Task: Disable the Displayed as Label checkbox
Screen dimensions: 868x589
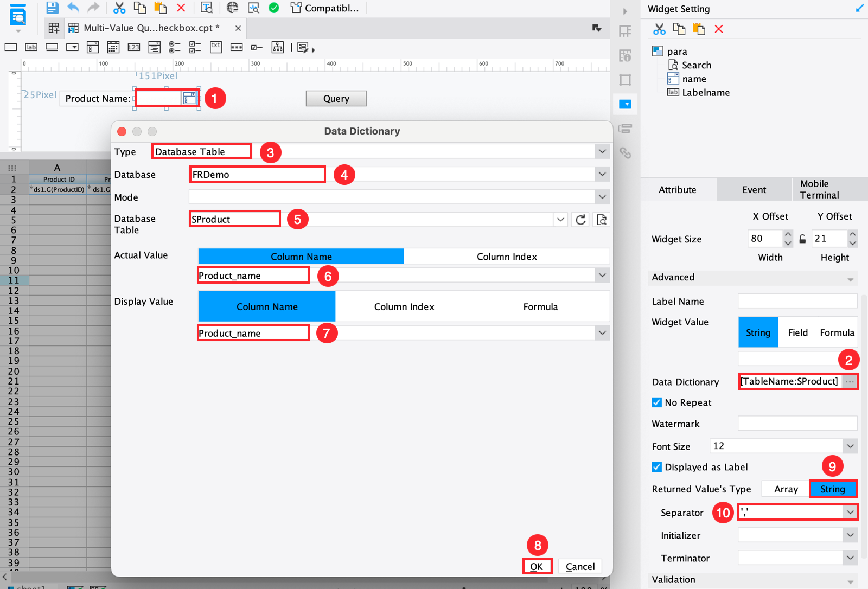Action: (x=656, y=467)
